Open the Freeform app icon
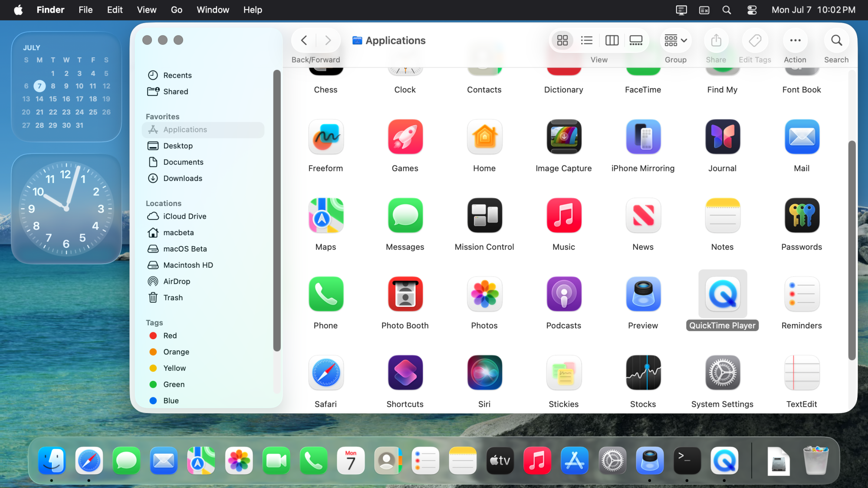 [325, 137]
